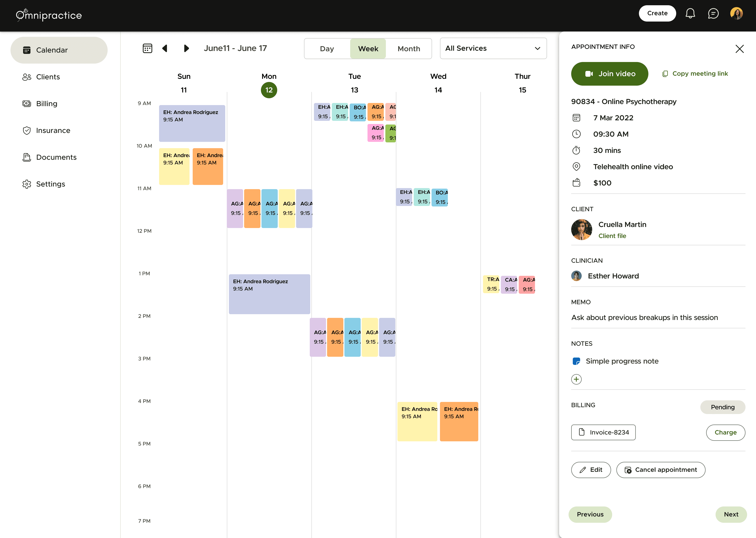Open the calendar date picker icon
756x538 pixels.
pyautogui.click(x=147, y=48)
